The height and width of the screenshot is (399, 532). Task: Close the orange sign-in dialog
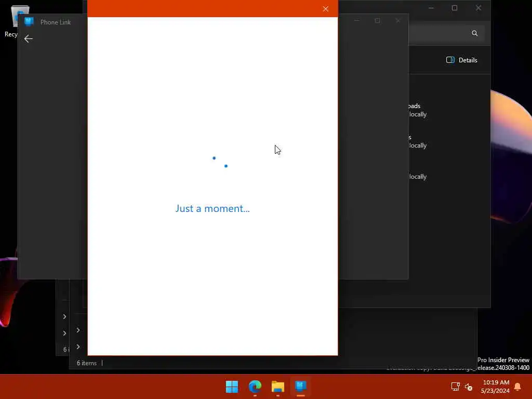click(325, 9)
